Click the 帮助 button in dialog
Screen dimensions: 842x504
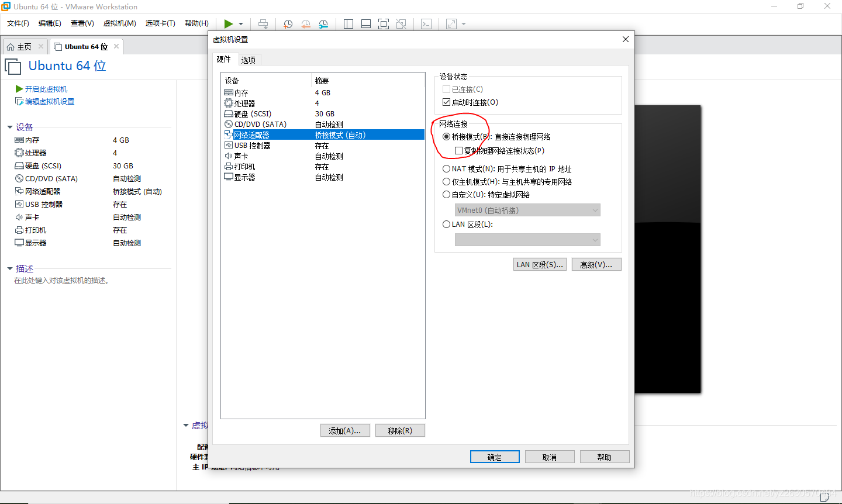click(605, 457)
